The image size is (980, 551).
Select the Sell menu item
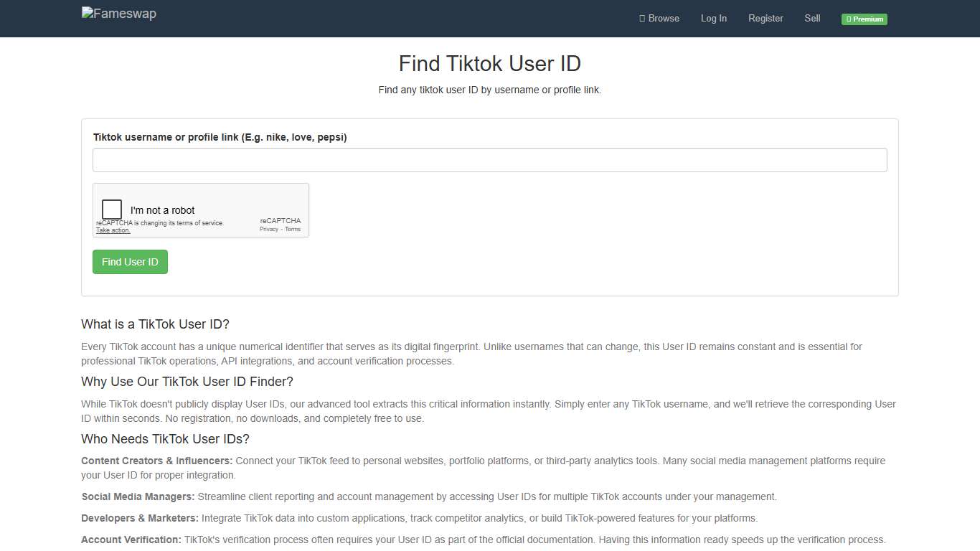(x=812, y=18)
